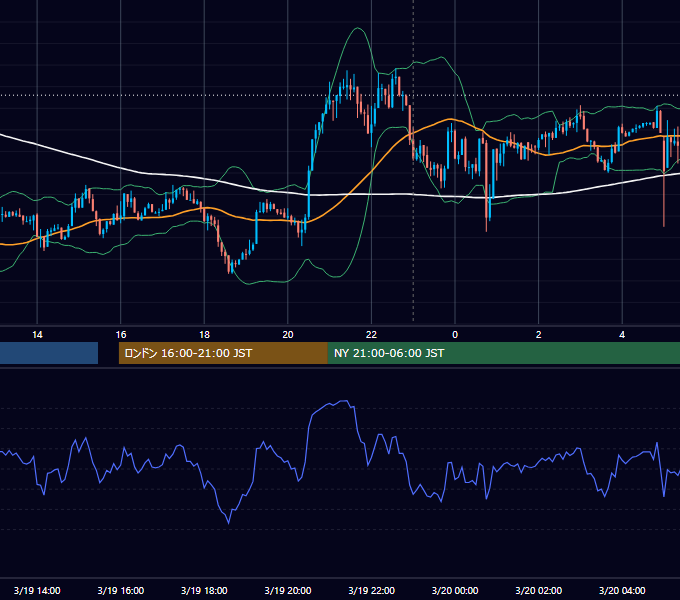Screen dimensions: 680x600
Task: Click the 3/20 02:00 oscillator time label
Action: click(538, 590)
